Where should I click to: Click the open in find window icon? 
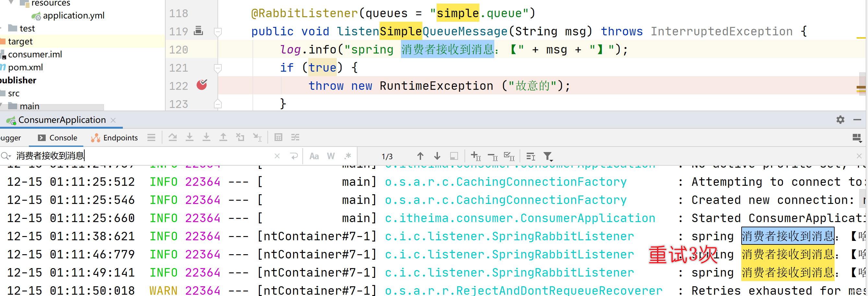point(454,156)
